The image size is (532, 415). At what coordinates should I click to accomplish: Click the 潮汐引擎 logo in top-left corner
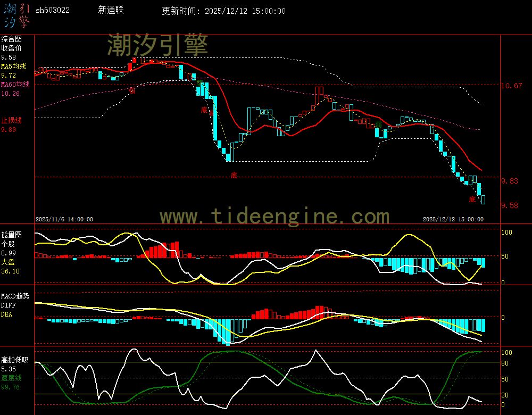pyautogui.click(x=17, y=15)
